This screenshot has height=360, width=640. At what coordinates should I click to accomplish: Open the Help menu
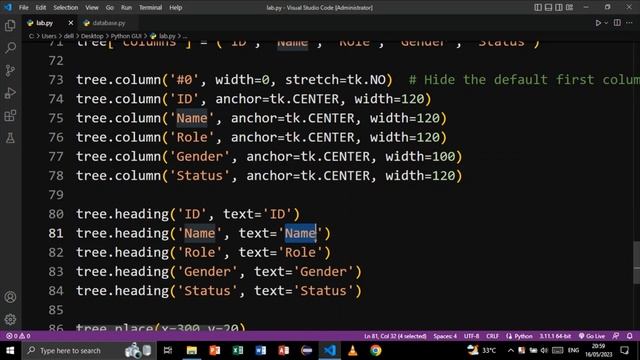coord(176,7)
